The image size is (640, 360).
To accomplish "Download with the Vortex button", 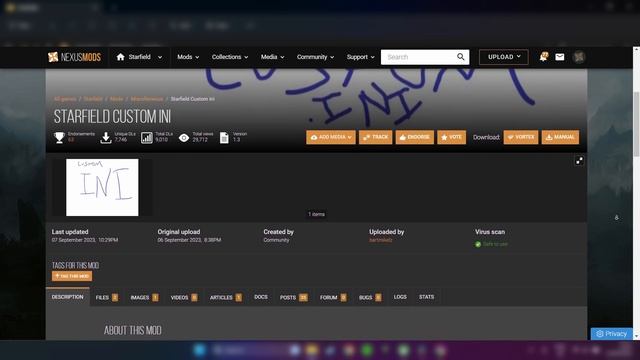I will pos(521,137).
